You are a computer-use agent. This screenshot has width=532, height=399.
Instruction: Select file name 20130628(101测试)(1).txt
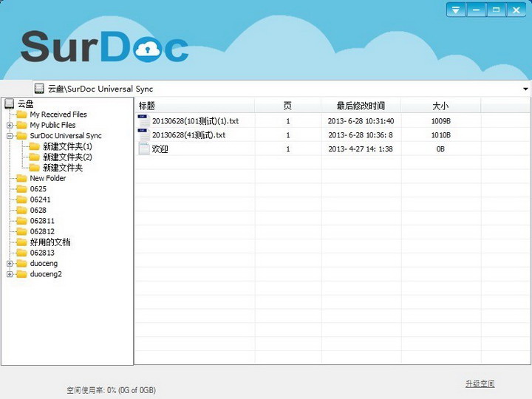tap(195, 121)
